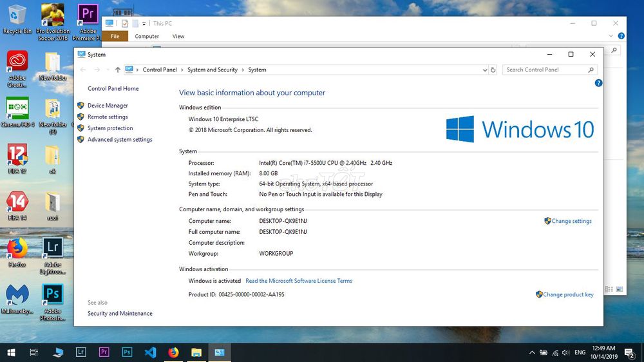
Task: Select Adobe Photoshop desktop shortcut
Action: click(x=53, y=303)
